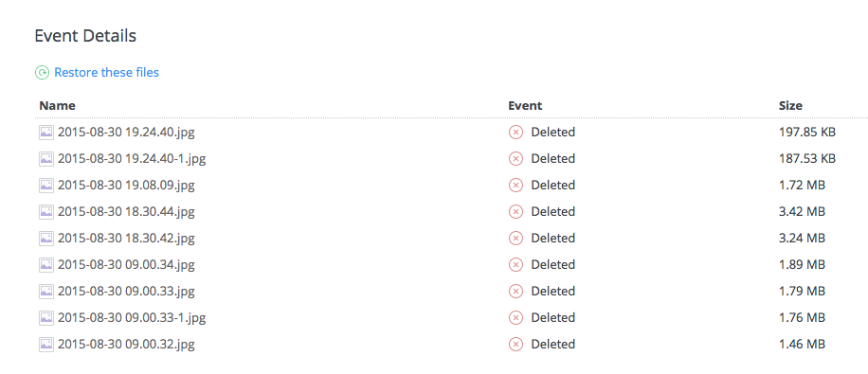Click image icon beside 2015-08-30 09.00.32.jpg
The width and height of the screenshot is (868, 374).
(x=46, y=345)
